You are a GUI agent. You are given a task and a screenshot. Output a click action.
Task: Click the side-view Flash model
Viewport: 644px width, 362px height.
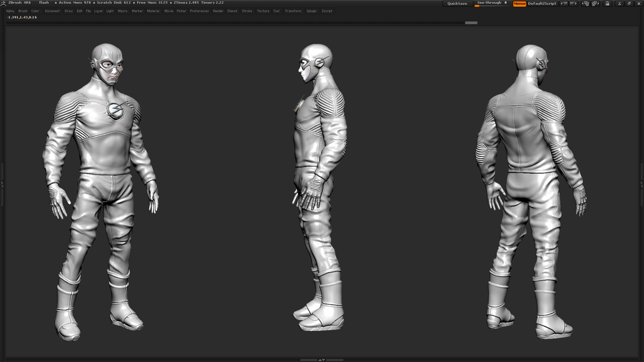click(319, 187)
